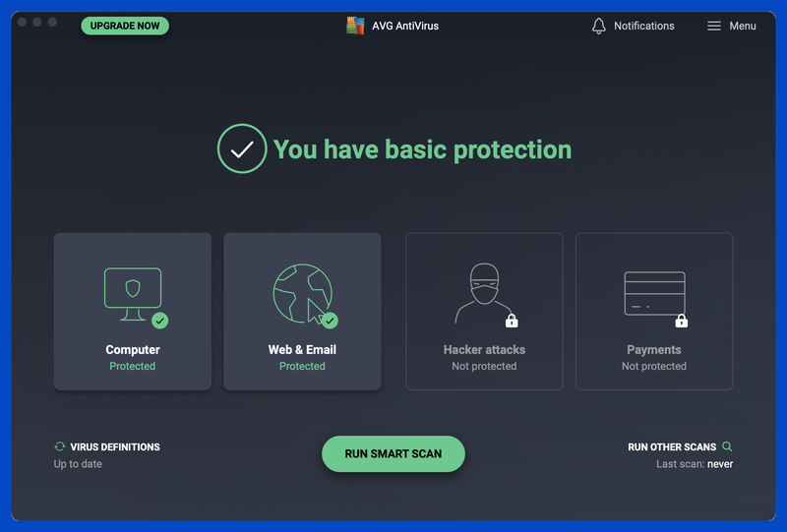Click the magnifier icon beside Run Other Scans
This screenshot has height=532, width=787.
(x=727, y=446)
